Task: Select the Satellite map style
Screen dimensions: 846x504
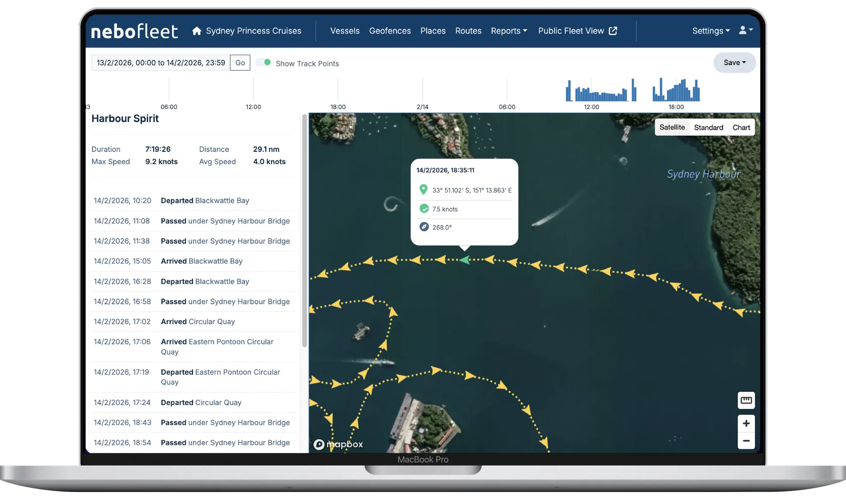Action: coord(672,128)
